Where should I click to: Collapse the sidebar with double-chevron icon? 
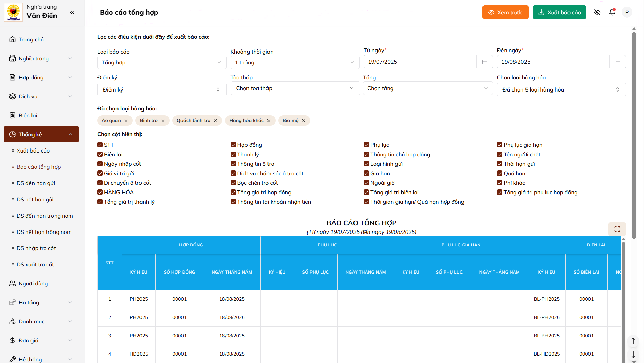point(72,12)
